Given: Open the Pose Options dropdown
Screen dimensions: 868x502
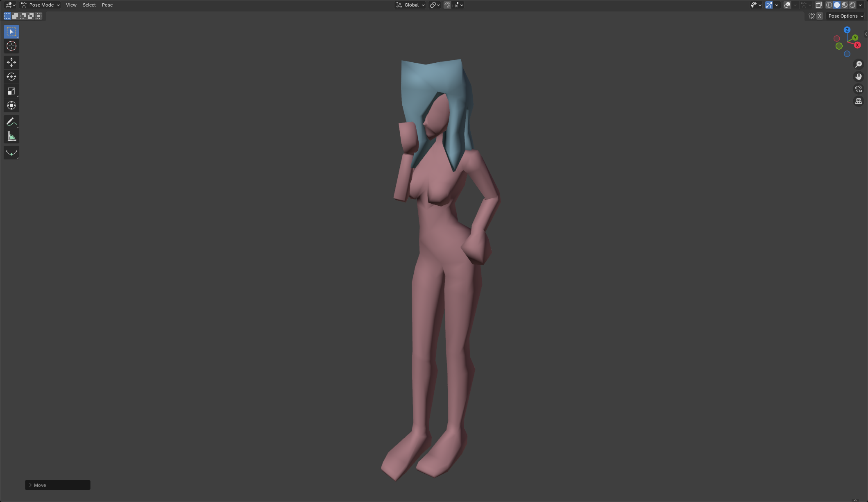Looking at the screenshot, I should [846, 16].
